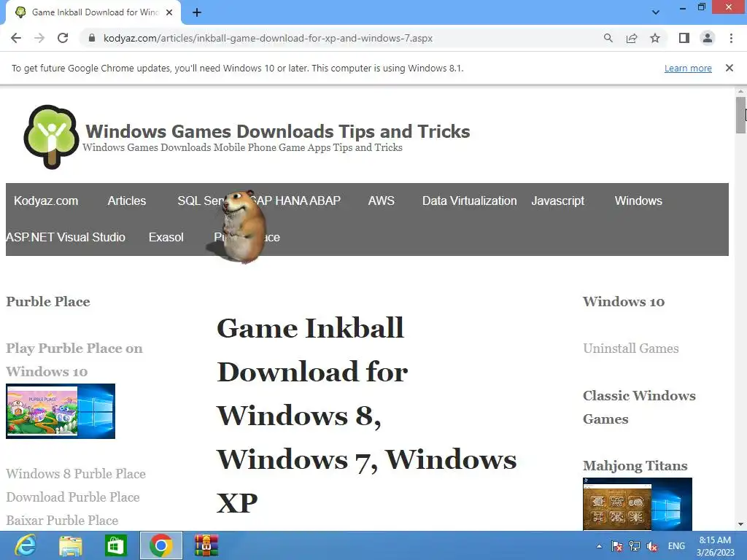The width and height of the screenshot is (747, 560).
Task: Click the Windows 10 sidebar heading
Action: 624,301
